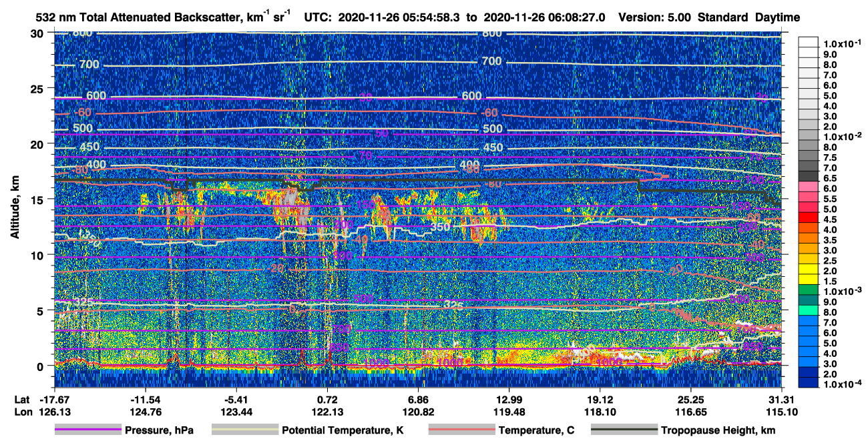Click latitude value '6.86'

[418, 400]
